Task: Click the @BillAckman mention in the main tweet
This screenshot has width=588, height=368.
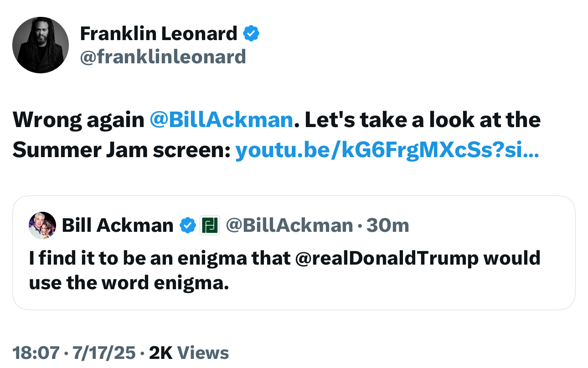Action: tap(221, 120)
